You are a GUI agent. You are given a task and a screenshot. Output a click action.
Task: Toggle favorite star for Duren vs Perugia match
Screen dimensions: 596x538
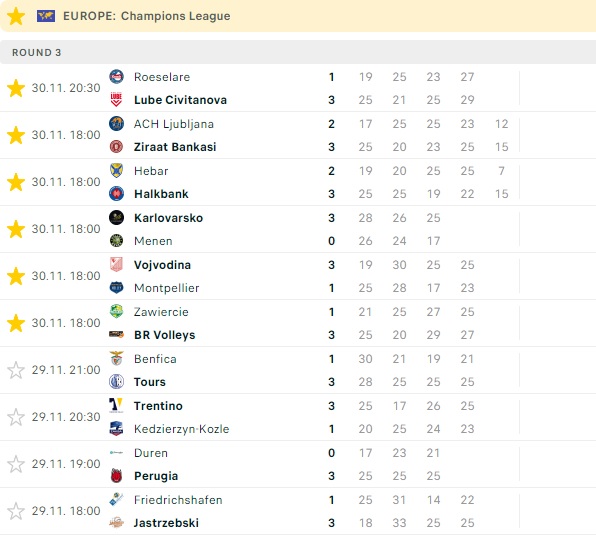pos(16,464)
